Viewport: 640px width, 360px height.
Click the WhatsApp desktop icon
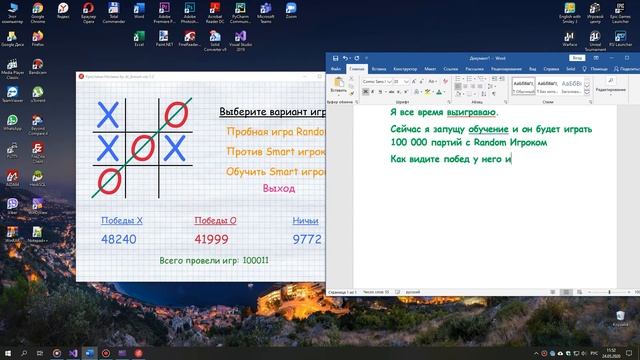[x=12, y=122]
